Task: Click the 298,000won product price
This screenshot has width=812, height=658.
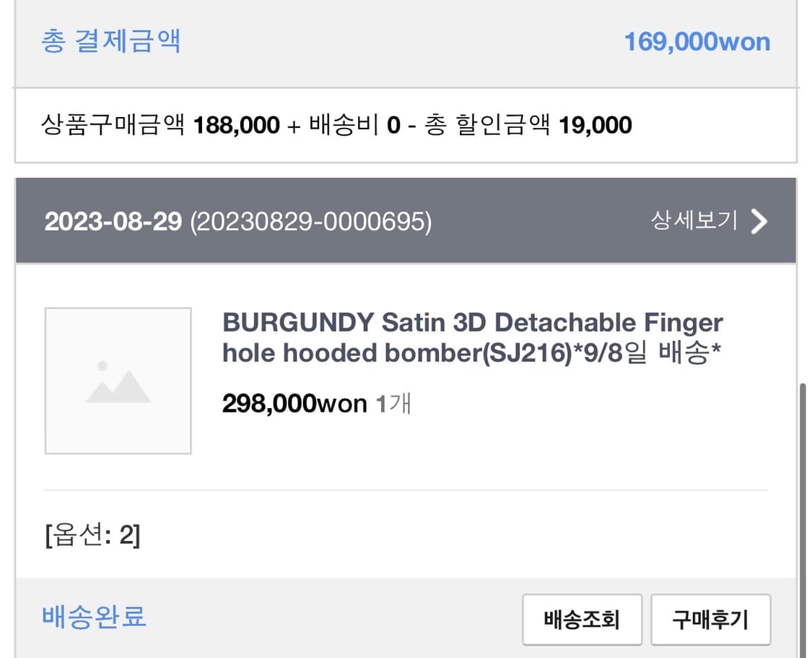Action: pyautogui.click(x=294, y=403)
